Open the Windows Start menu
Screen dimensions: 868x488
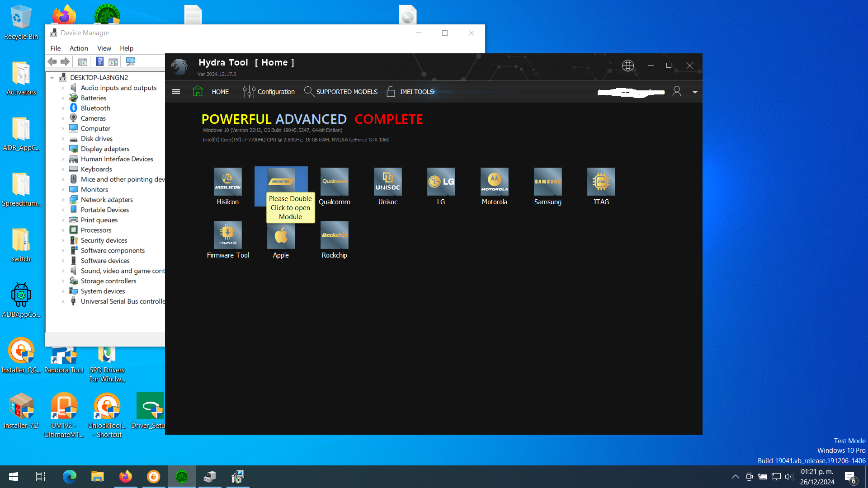tap(14, 477)
